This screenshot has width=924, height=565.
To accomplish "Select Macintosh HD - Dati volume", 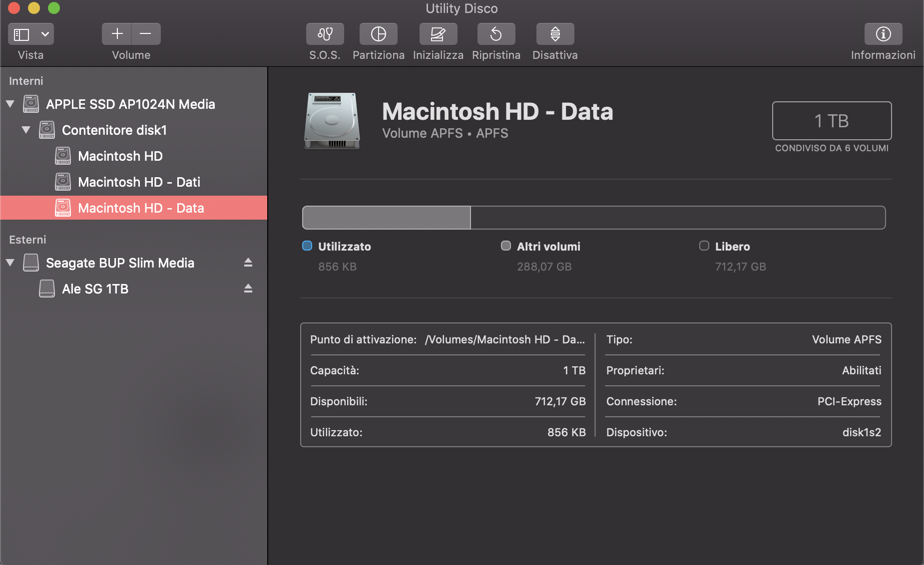I will [139, 182].
